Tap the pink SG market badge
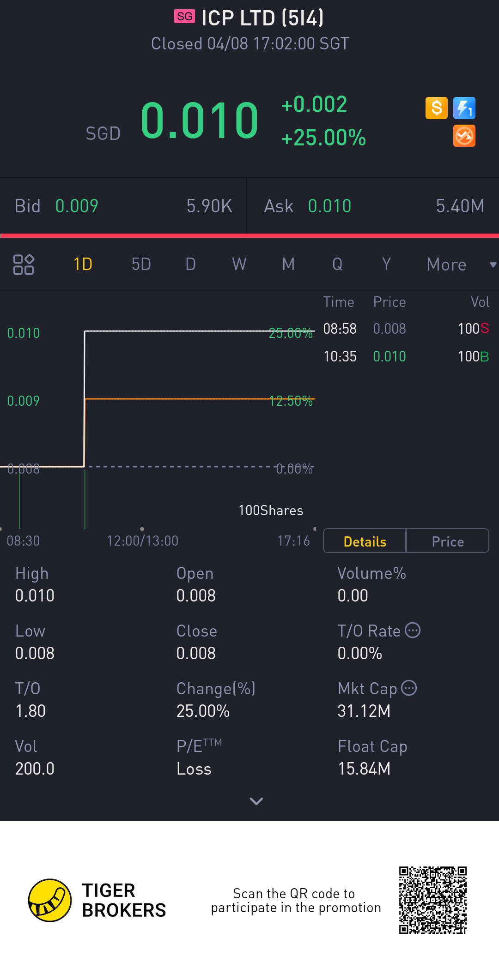The width and height of the screenshot is (499, 980). [x=184, y=17]
